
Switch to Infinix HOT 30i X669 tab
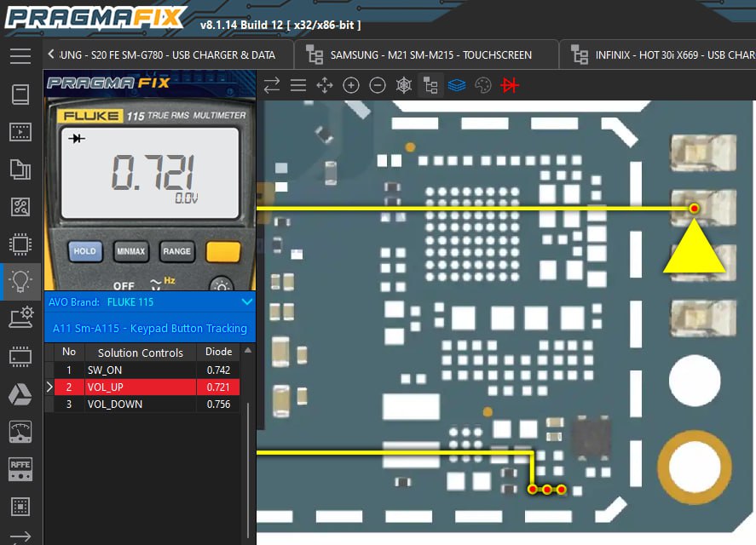click(x=658, y=55)
